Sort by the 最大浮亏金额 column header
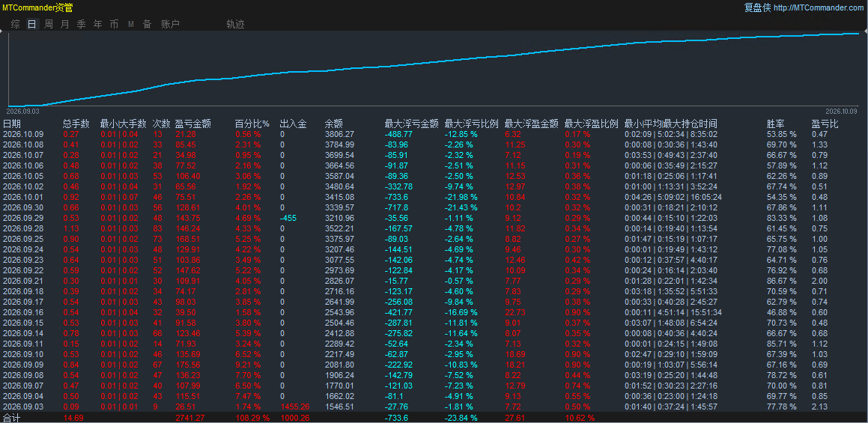The width and height of the screenshot is (868, 423). [x=412, y=124]
